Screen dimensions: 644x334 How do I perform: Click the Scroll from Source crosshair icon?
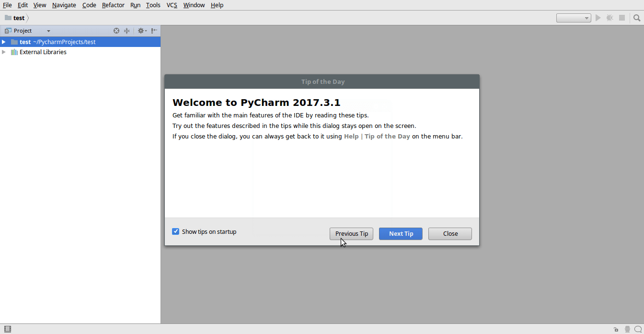tap(116, 31)
